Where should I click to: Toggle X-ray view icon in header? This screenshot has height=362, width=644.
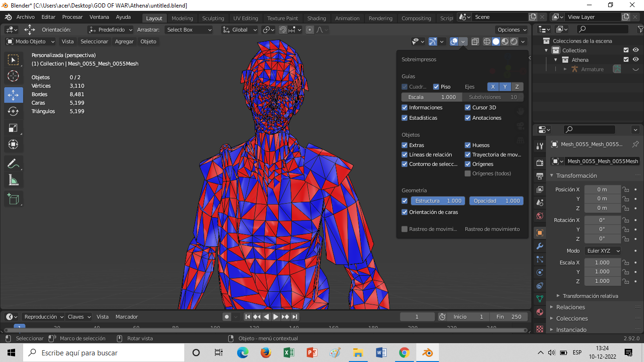(x=475, y=41)
